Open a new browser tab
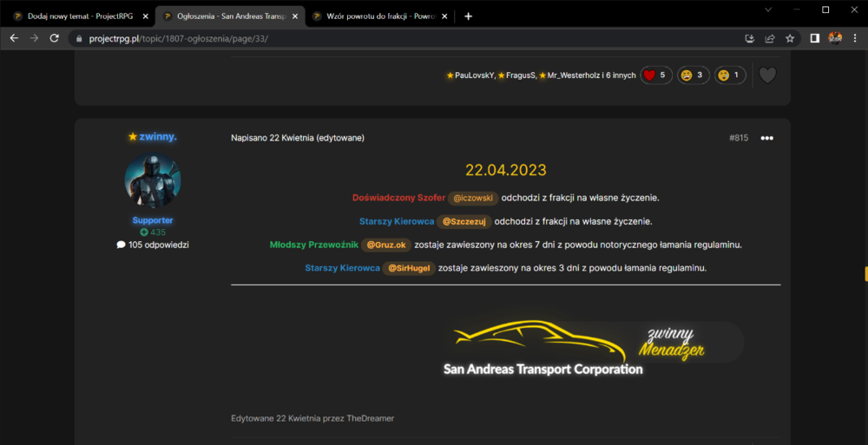Viewport: 868px width, 445px height. (x=469, y=16)
